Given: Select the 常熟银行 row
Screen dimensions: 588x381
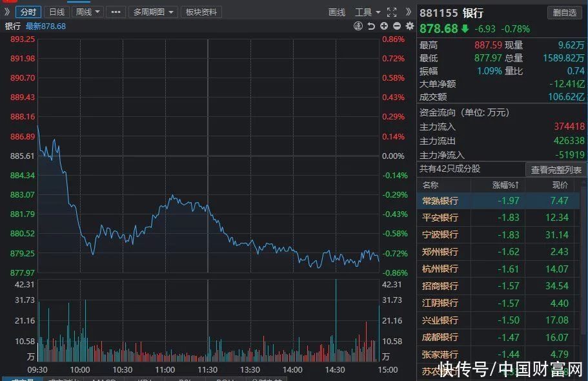Looking at the screenshot, I should pos(498,201).
